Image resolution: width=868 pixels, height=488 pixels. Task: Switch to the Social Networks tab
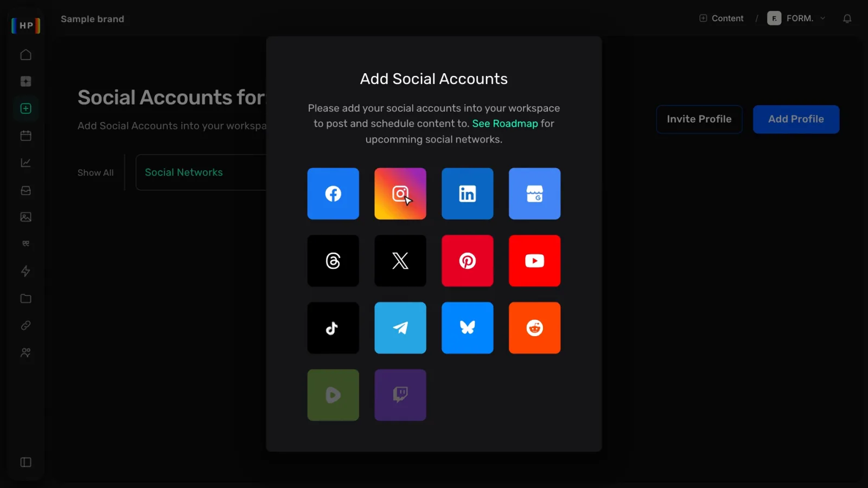(x=184, y=172)
